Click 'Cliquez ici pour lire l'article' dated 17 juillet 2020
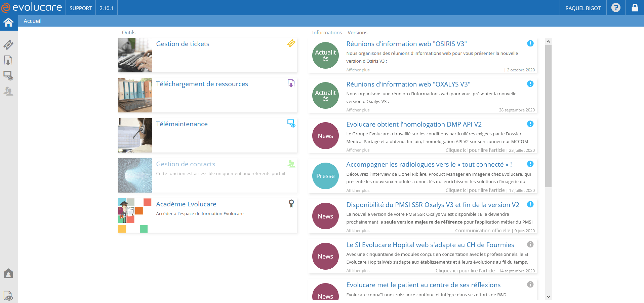This screenshot has height=303, width=644. coord(475,190)
